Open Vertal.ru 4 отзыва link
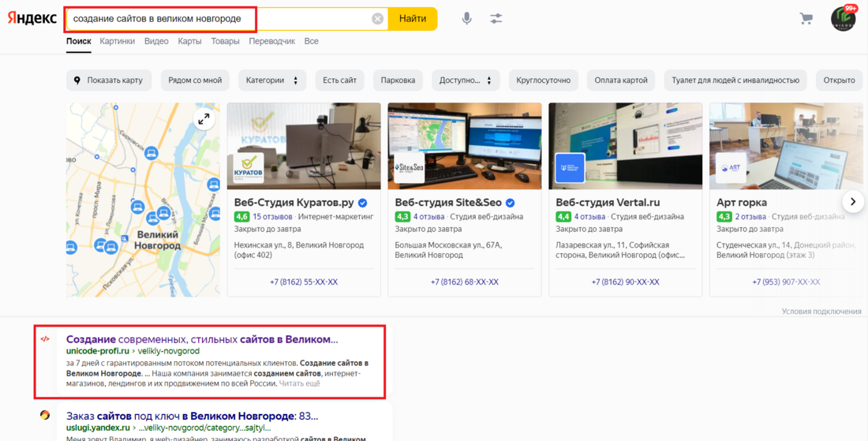Viewport: 868px width, 441px height. (x=589, y=216)
